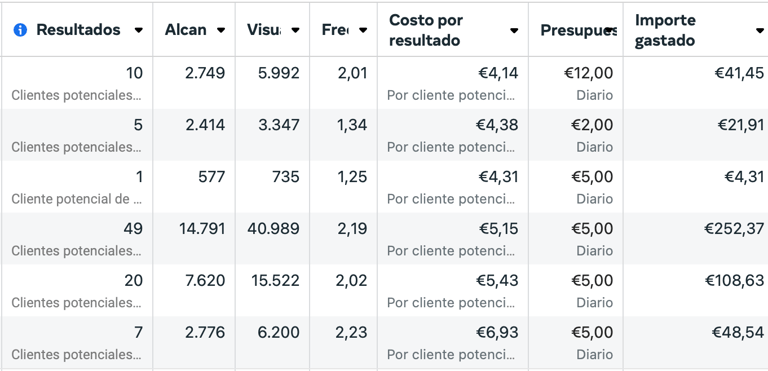Viewport: 768px width, 371px height.
Task: Sort by the Resultados column header
Action: click(78, 30)
